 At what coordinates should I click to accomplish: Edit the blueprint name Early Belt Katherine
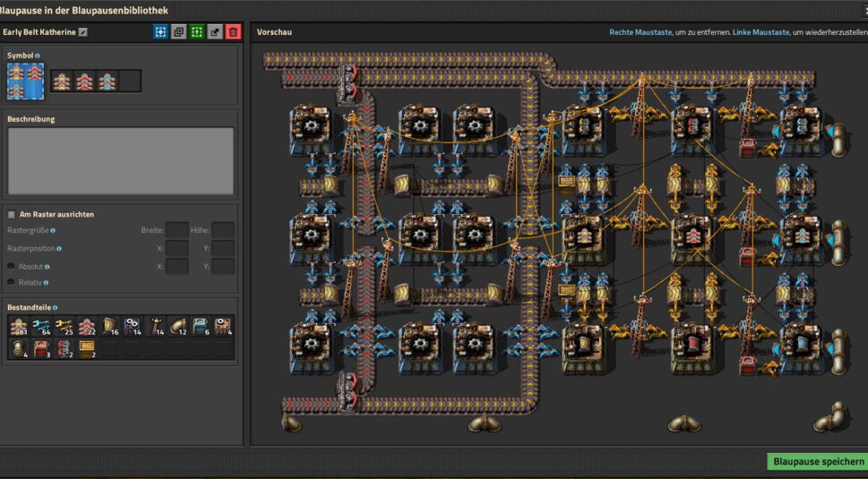[83, 32]
